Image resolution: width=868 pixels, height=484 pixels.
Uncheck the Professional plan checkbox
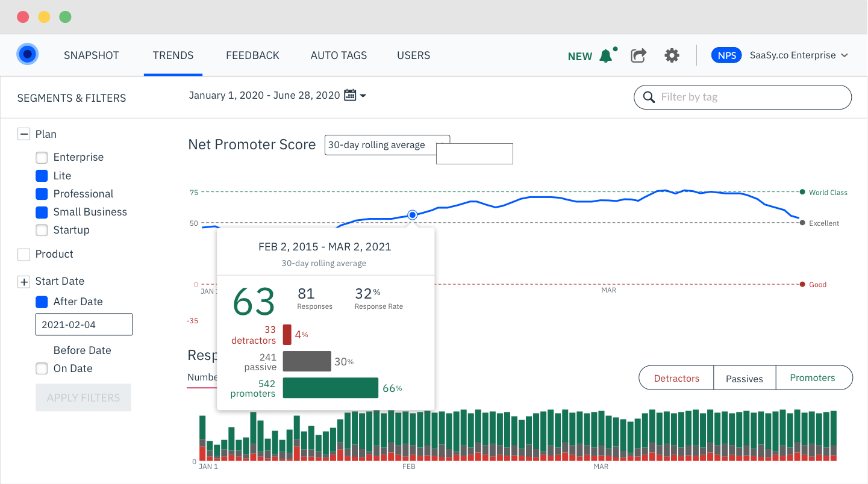pyautogui.click(x=42, y=194)
